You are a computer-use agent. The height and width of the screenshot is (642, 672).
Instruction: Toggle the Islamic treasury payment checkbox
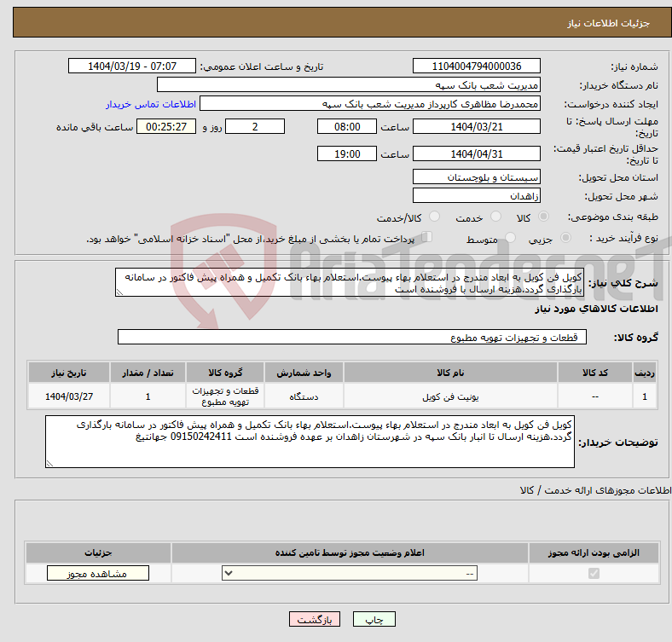(426, 237)
